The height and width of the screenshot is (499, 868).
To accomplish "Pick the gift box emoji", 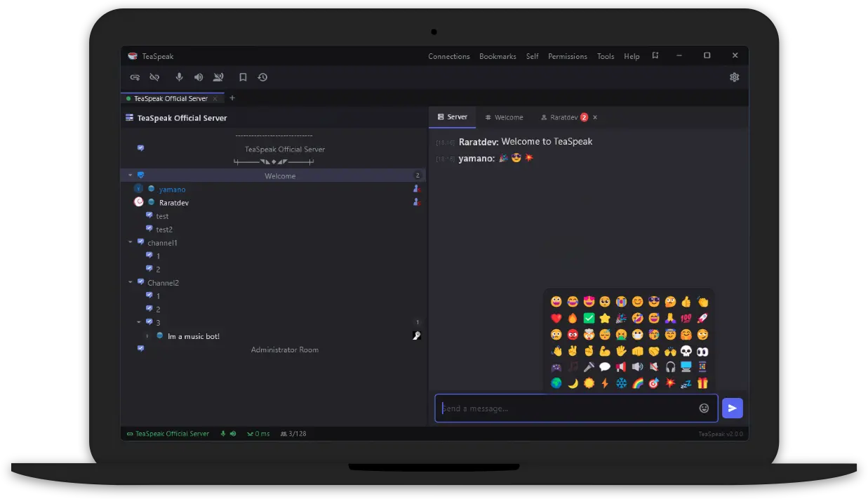I will click(x=702, y=383).
